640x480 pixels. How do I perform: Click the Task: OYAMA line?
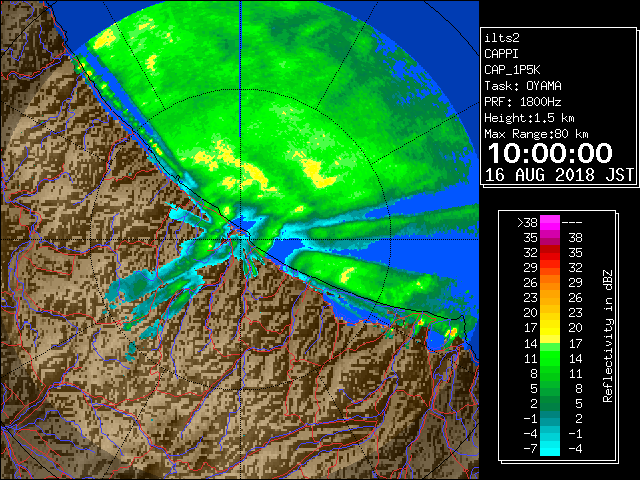[523, 86]
